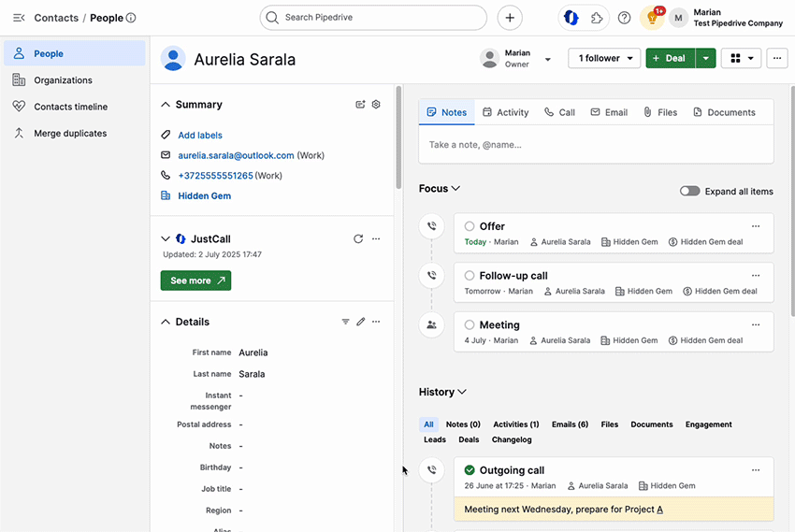Switch to the Email tab
Screen dimensions: 795x532
608,112
